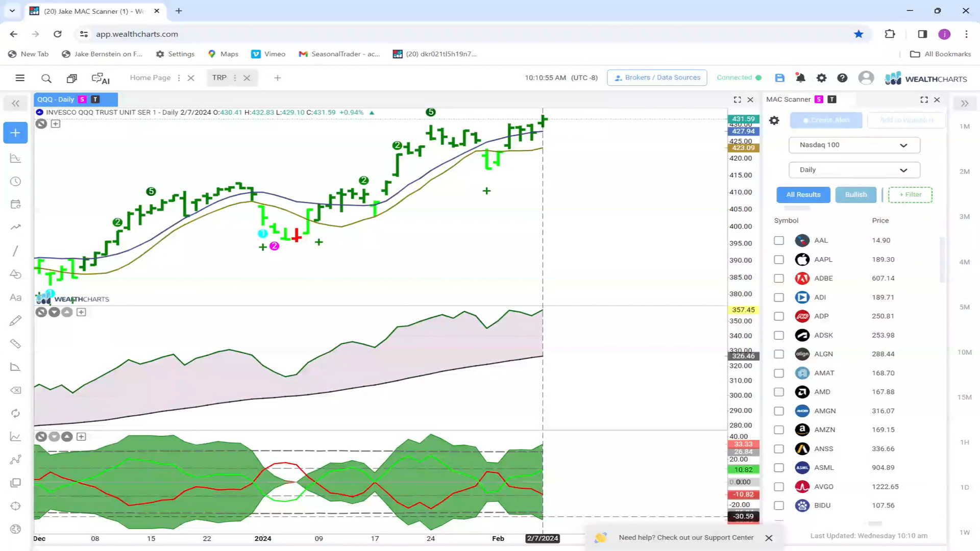Open WealthCharts settings gear in top bar
This screenshot has width=980, height=551.
[821, 78]
